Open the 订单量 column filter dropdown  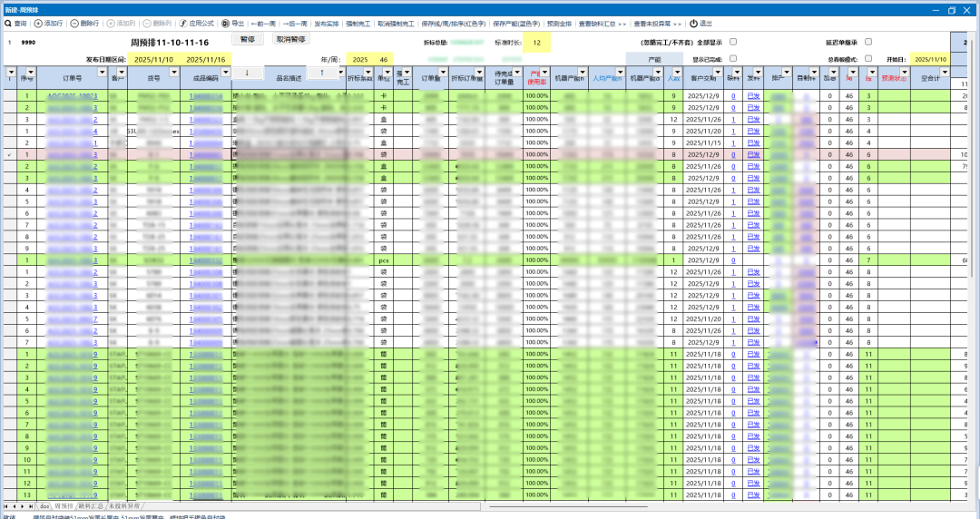click(x=443, y=73)
